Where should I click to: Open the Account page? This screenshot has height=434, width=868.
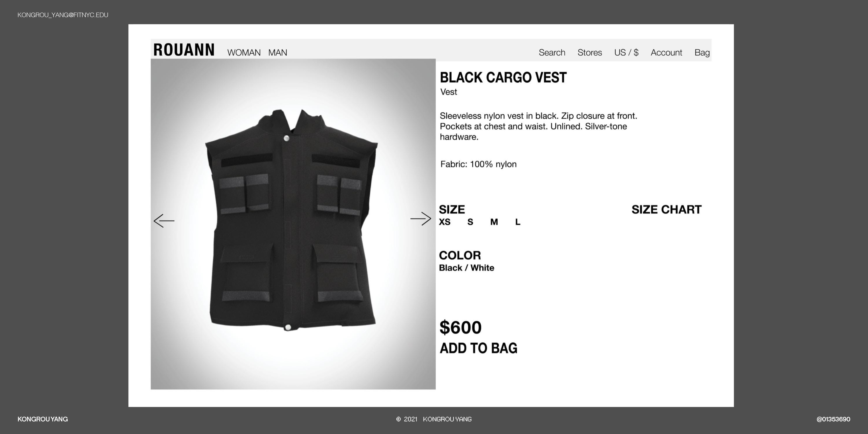click(666, 53)
